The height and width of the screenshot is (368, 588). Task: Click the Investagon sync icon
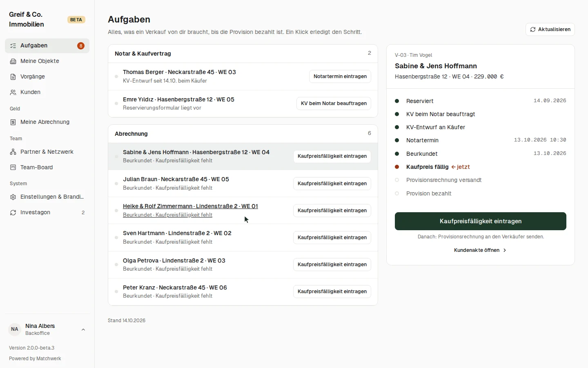click(x=13, y=213)
